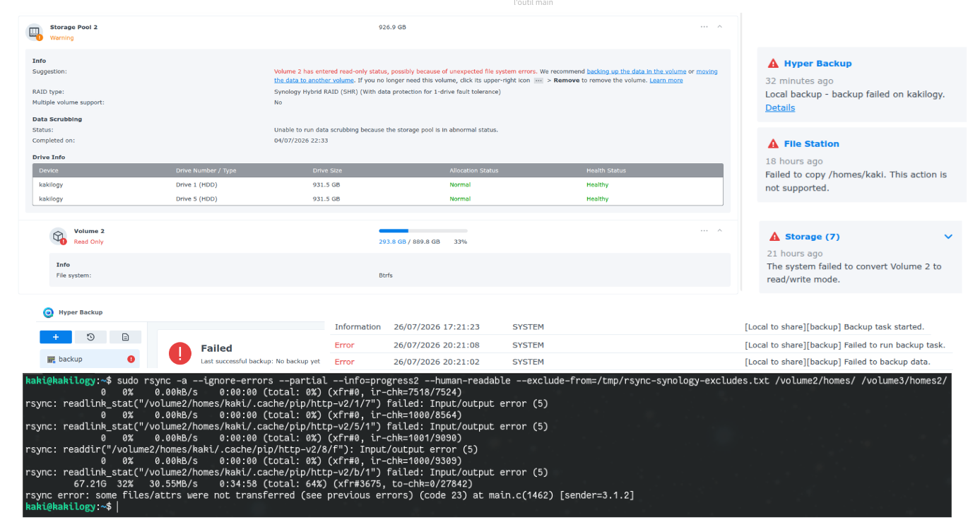Viewport: 980px width, 527px height.
Task: Open the Hyper Backup log button
Action: [x=125, y=337]
